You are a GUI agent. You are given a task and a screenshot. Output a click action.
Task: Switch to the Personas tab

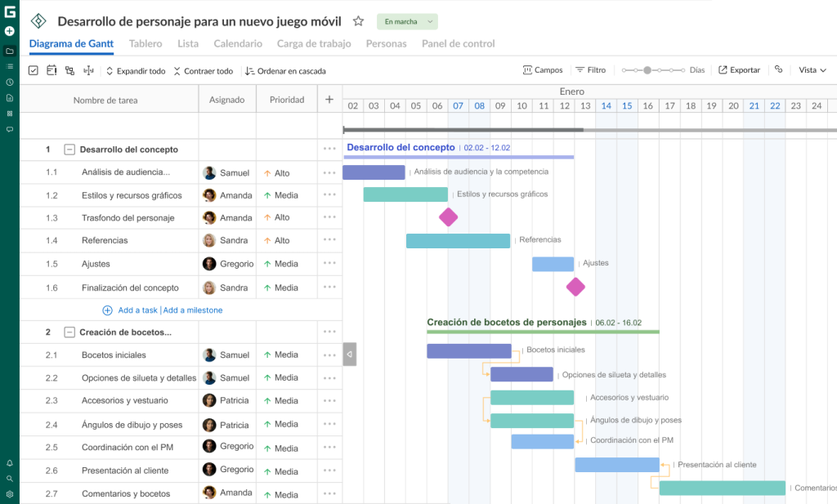coord(387,44)
